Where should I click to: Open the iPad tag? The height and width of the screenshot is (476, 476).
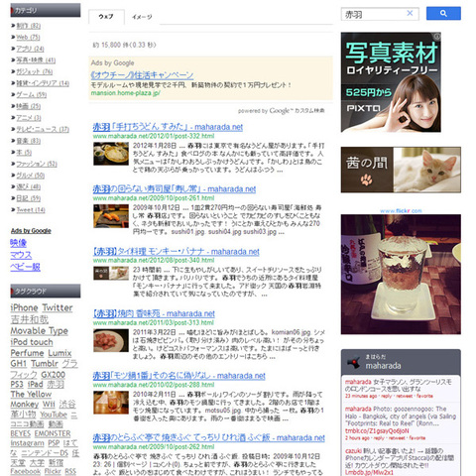click(36, 384)
